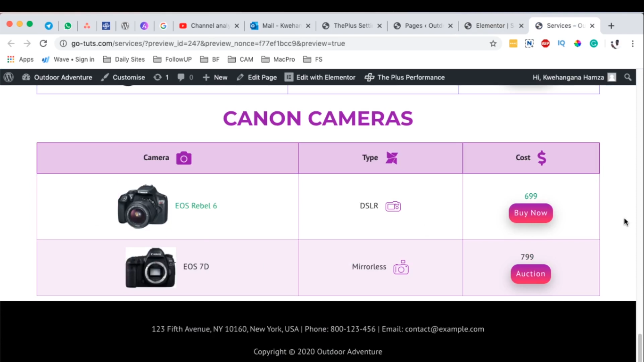Open the Apps grid in bookmarks bar
Screen dimensions: 644x362
tap(20, 59)
